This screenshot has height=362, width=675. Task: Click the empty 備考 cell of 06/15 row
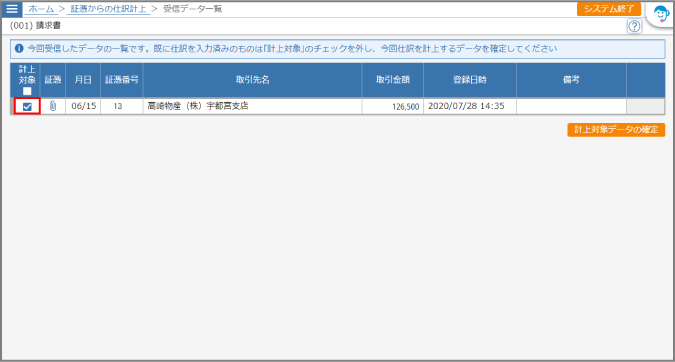click(571, 106)
